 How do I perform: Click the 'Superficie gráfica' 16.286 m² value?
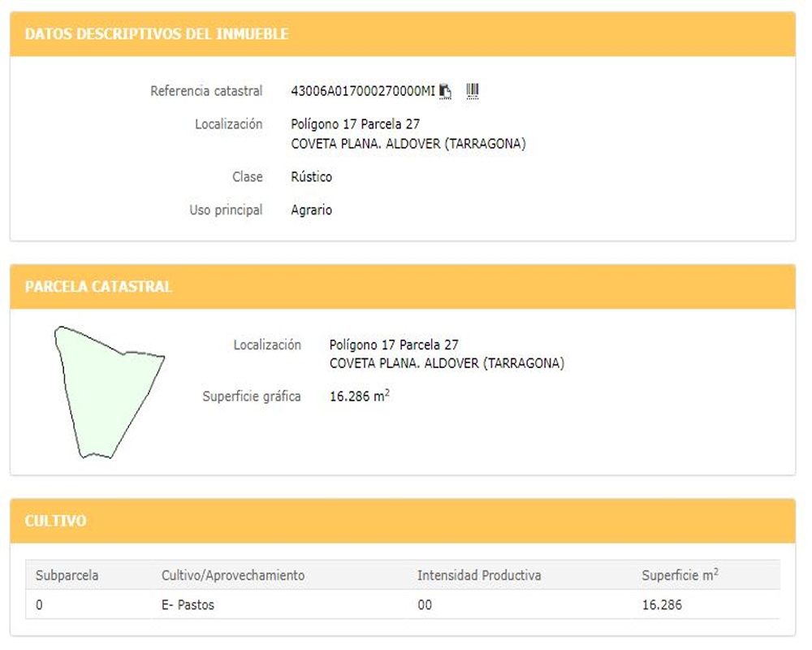pyautogui.click(x=360, y=397)
